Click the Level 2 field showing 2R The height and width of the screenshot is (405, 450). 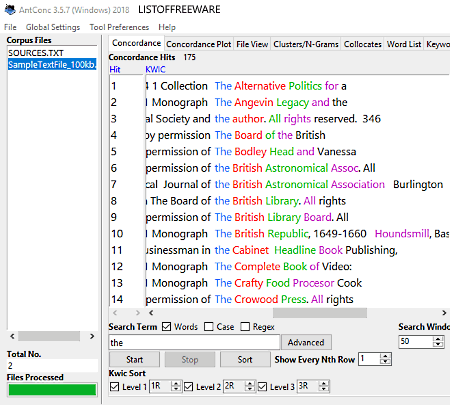[234, 386]
